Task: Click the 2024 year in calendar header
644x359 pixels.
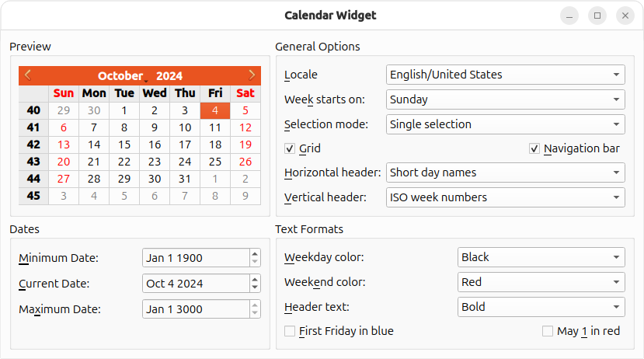Action: pos(169,76)
